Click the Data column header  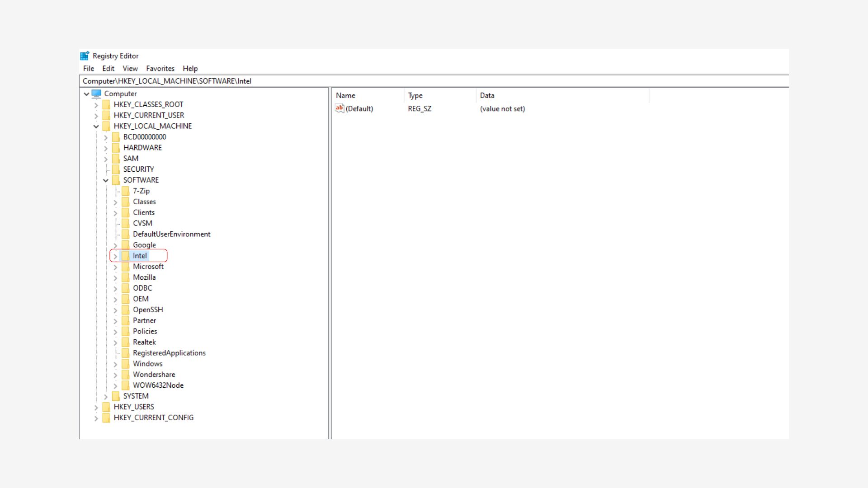pos(487,96)
